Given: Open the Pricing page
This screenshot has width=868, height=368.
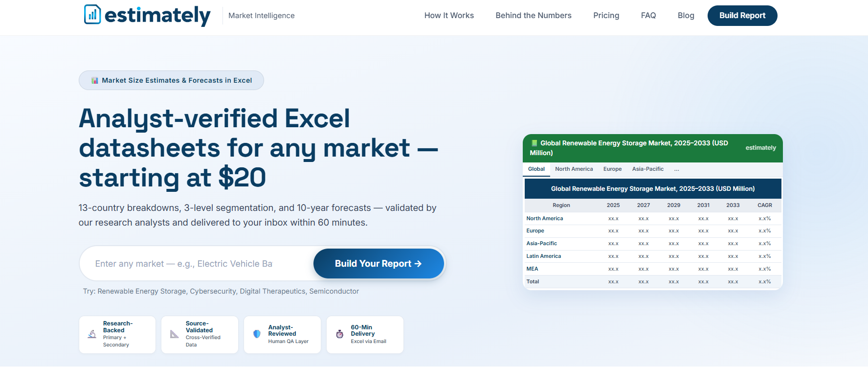Looking at the screenshot, I should point(606,16).
